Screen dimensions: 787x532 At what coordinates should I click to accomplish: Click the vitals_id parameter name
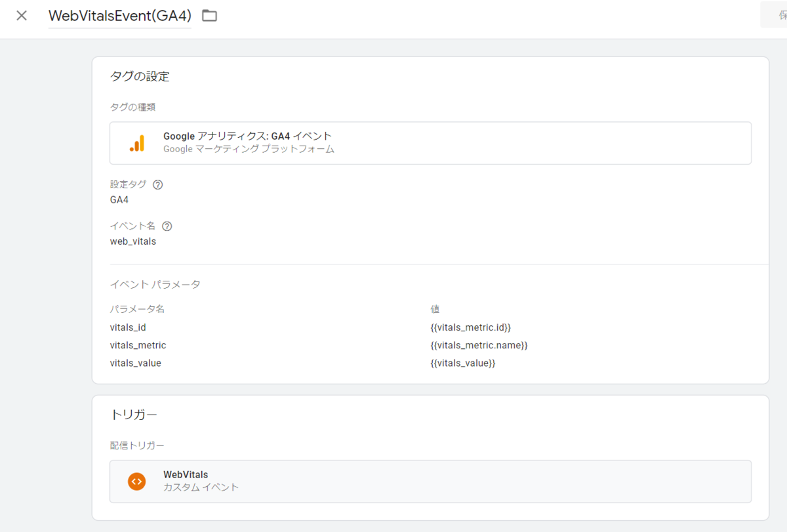coord(128,327)
